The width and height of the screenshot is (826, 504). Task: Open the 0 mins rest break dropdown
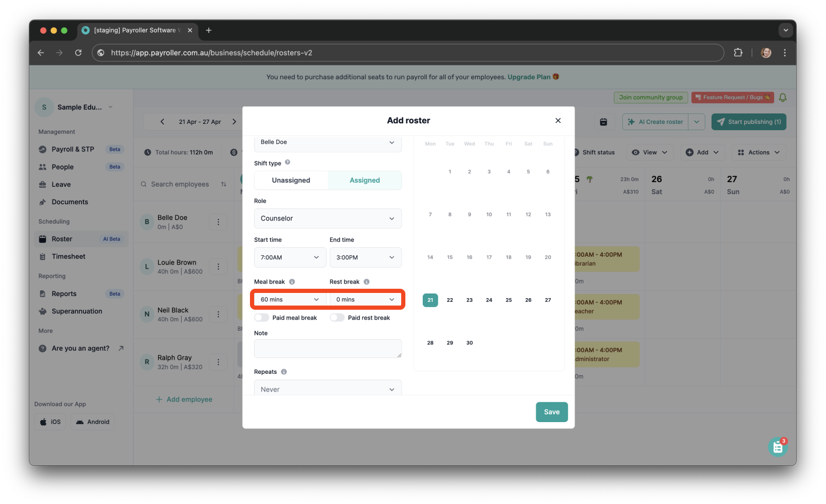(x=365, y=299)
